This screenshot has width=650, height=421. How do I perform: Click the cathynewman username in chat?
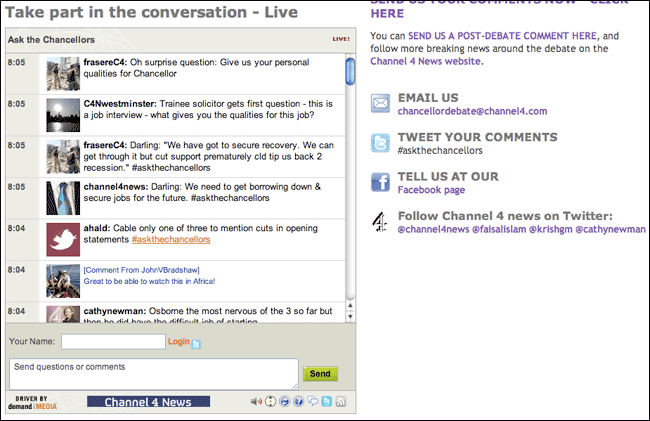click(114, 311)
